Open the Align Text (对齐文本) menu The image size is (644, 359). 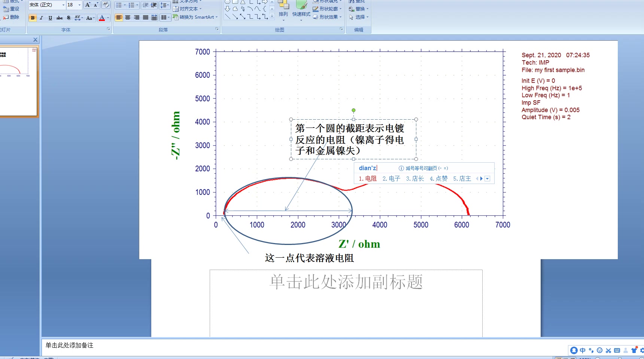pyautogui.click(x=187, y=9)
